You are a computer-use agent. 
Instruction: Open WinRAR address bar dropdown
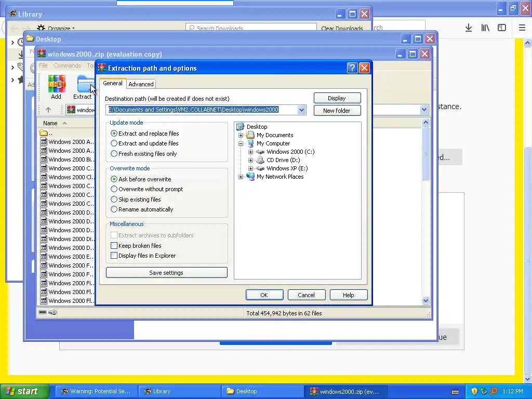click(x=424, y=110)
